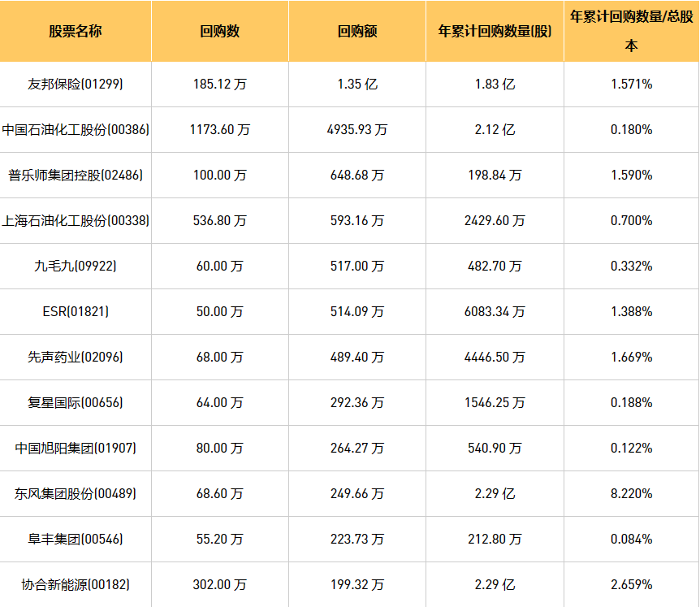The height and width of the screenshot is (607, 700).
Task: Click the 九毛九(09922) stock name
Action: (x=76, y=266)
